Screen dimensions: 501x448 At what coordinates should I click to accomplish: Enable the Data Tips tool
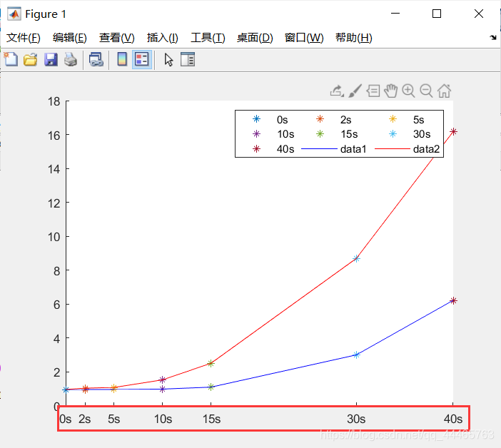[373, 91]
